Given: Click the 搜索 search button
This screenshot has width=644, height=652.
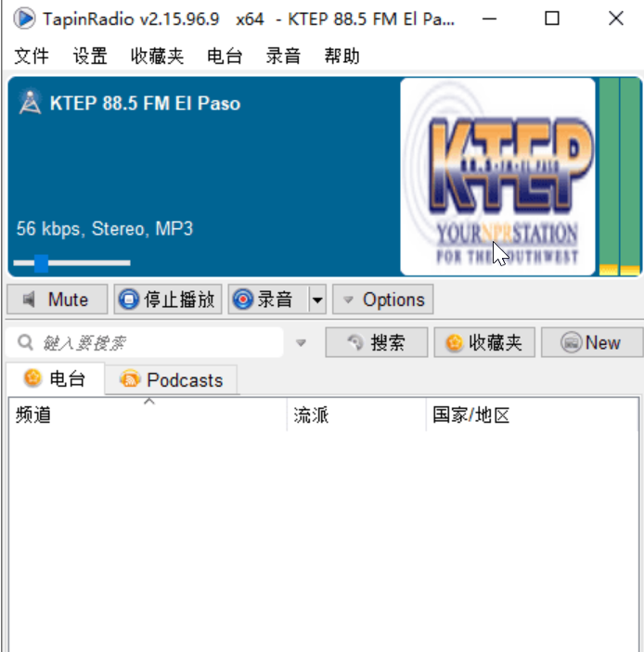Looking at the screenshot, I should click(377, 342).
